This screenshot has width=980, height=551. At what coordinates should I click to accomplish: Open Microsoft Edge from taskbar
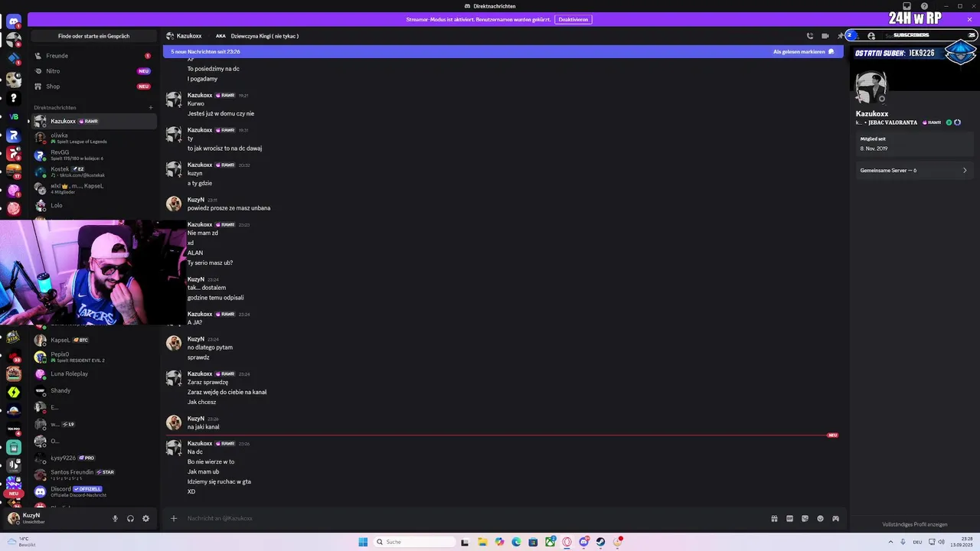[517, 542]
